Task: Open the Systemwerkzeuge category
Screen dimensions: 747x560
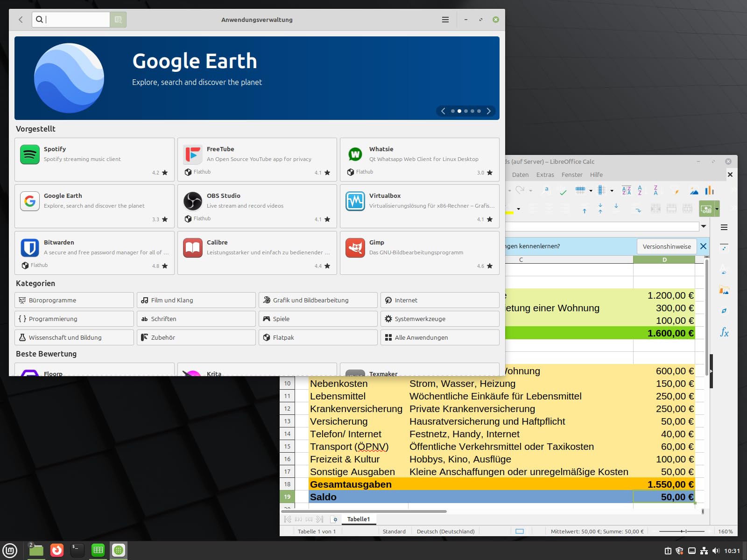Action: [440, 319]
